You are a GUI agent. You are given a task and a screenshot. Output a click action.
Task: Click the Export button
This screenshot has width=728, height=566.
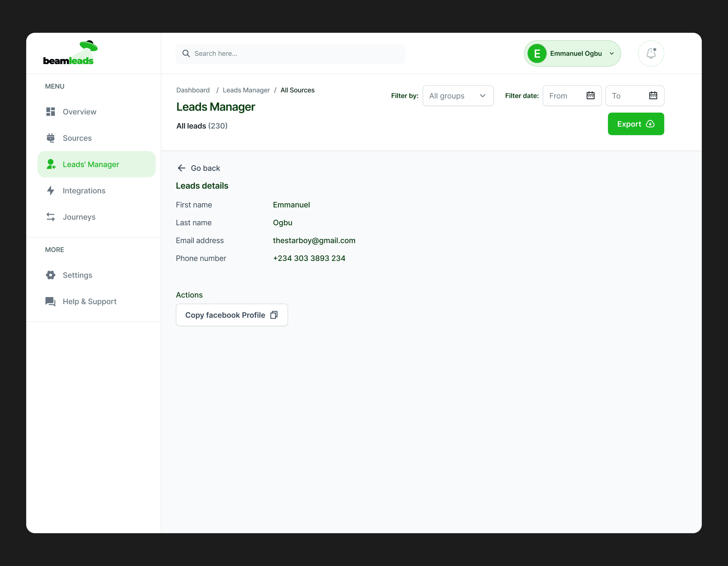pos(636,124)
